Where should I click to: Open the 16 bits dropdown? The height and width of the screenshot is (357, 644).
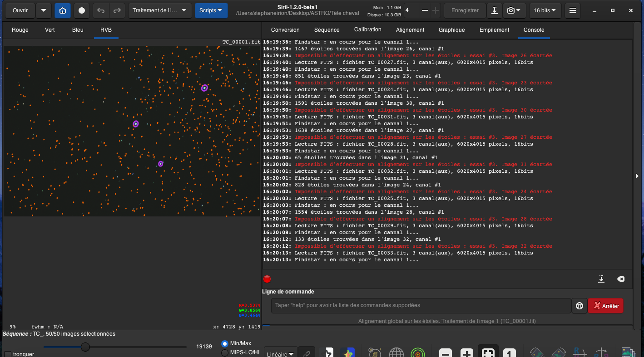tap(545, 10)
